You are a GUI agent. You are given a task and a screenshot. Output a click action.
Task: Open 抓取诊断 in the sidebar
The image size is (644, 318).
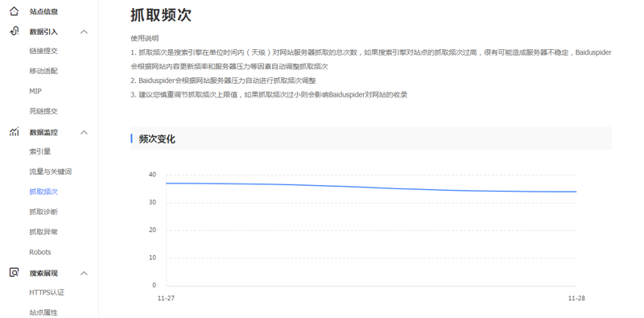[43, 212]
